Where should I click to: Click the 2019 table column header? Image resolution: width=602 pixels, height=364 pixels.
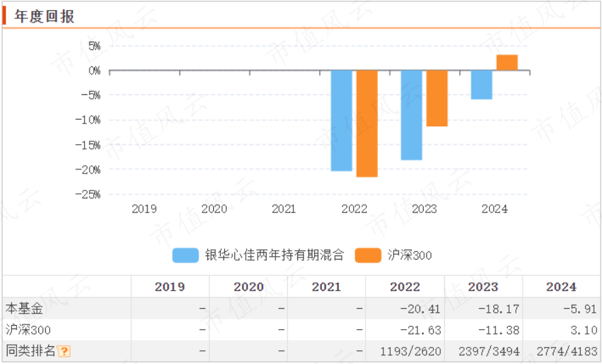(x=169, y=287)
